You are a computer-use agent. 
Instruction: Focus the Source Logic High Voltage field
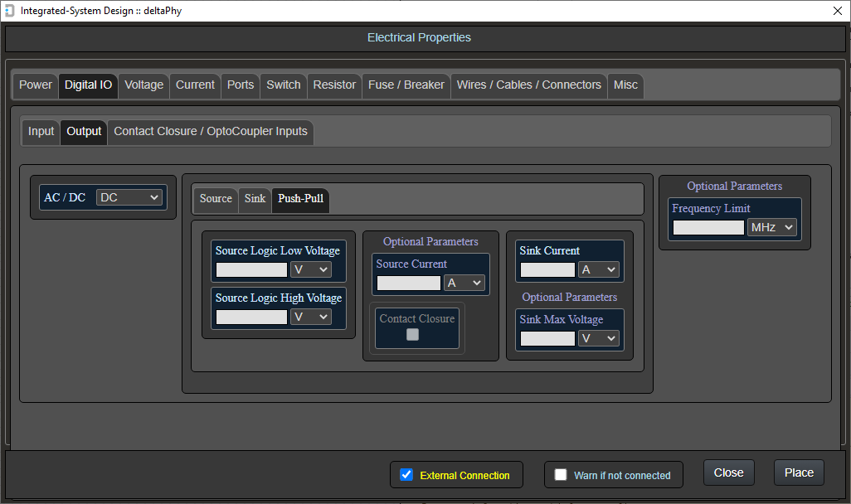[251, 317]
